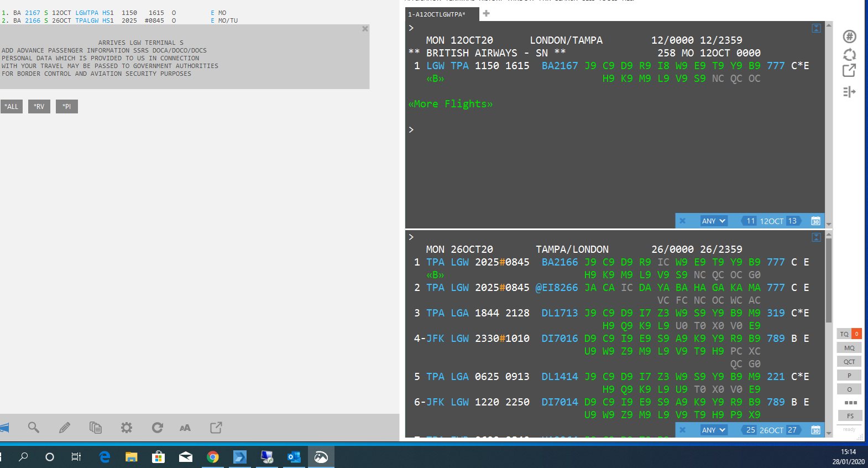
Task: Open the Mail app from the taskbar
Action: pos(186,457)
